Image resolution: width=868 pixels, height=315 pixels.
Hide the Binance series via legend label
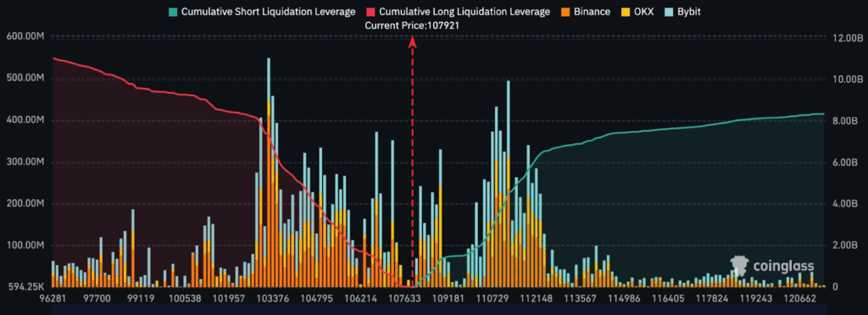pyautogui.click(x=592, y=11)
